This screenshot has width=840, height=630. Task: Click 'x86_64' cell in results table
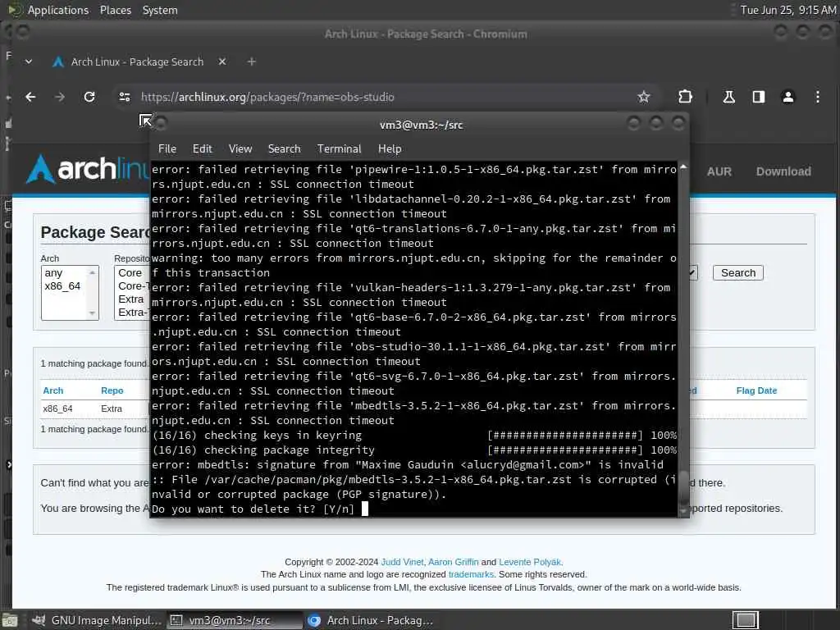click(58, 409)
